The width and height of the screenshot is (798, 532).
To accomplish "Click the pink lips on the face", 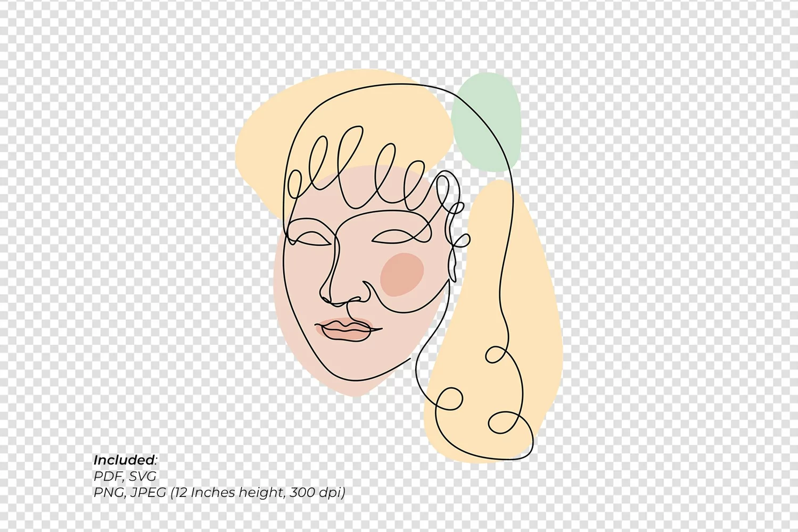I will 345,329.
